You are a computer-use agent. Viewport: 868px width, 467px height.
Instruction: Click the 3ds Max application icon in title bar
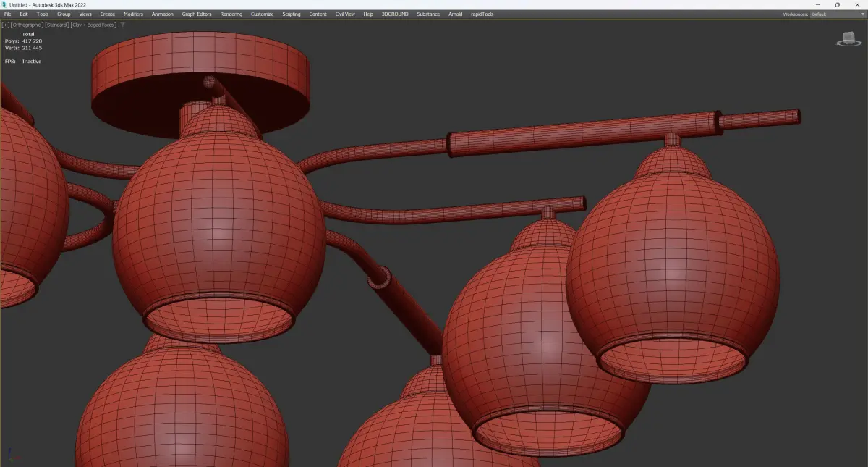[4, 4]
